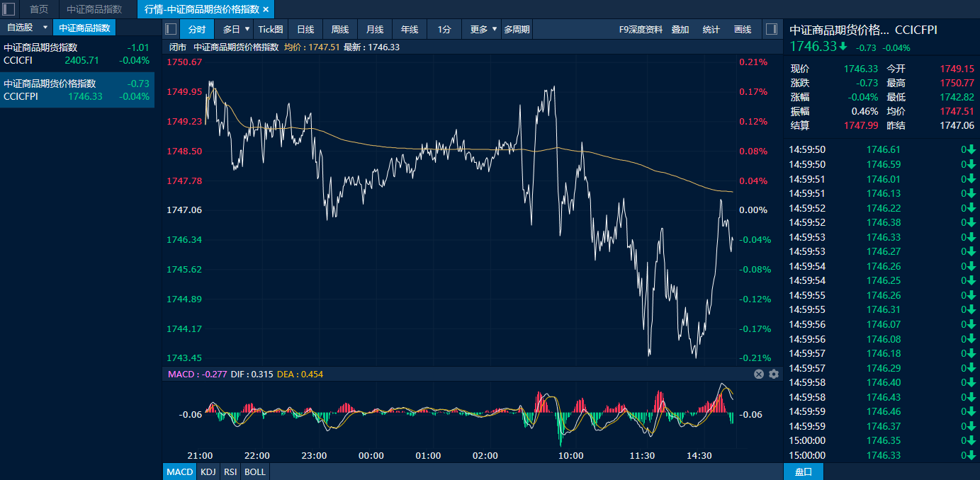Enable the BOLL indicator
This screenshot has height=480, width=980.
(255, 472)
